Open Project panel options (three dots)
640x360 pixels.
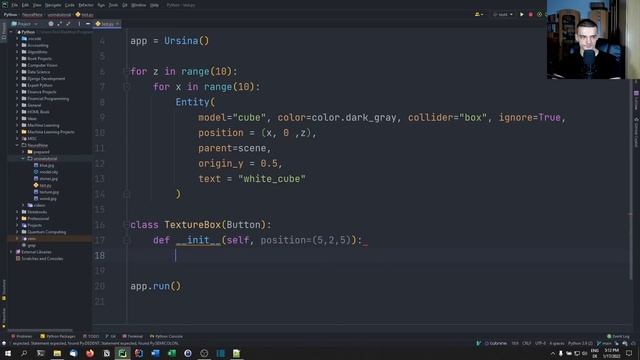click(x=79, y=24)
